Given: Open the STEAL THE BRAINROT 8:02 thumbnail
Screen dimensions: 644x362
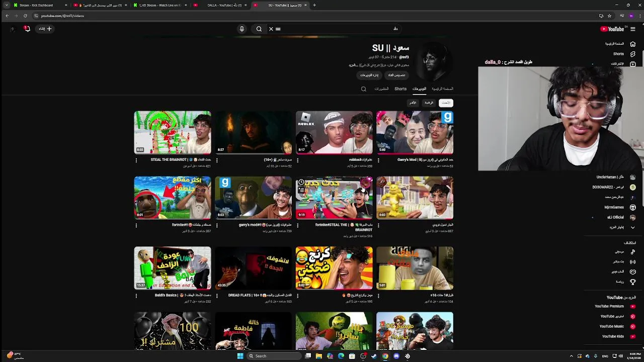Looking at the screenshot, I should [x=173, y=132].
